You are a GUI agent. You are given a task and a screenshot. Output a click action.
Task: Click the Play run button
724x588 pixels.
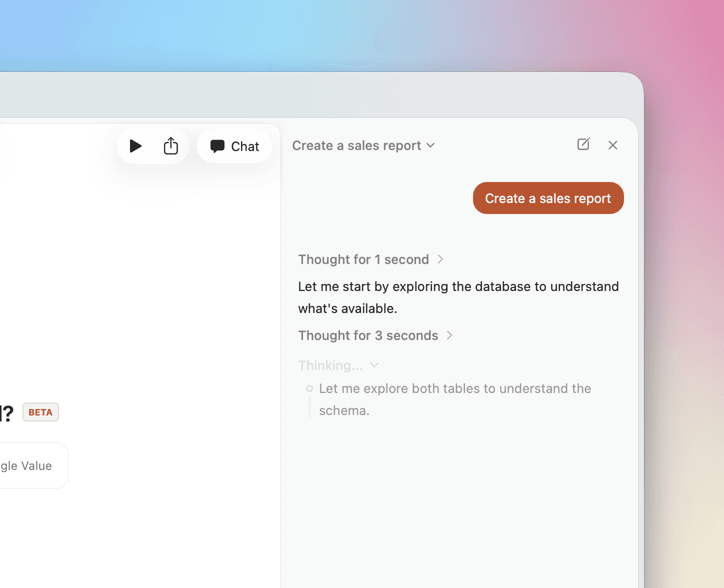(135, 146)
